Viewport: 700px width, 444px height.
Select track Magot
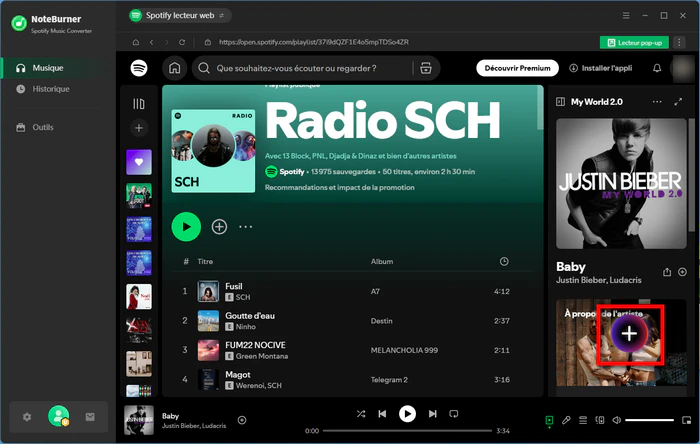(238, 375)
